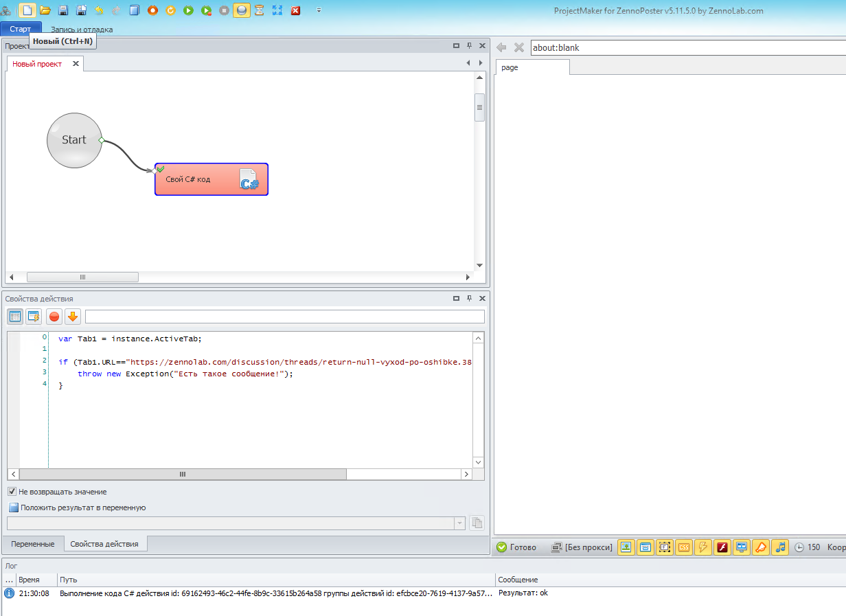The image size is (846, 616).
Task: Open the Старт ribbon tab
Action: [x=21, y=29]
